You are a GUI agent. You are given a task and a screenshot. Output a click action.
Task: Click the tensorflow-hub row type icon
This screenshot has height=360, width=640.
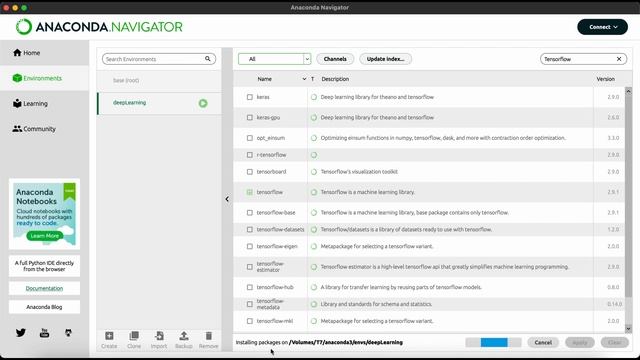pos(313,287)
